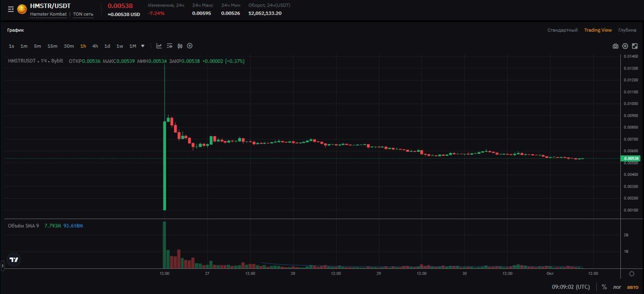The image size is (644, 294).
Task: Click the +0.00002 (+0.37%) change text
Action: click(x=223, y=61)
